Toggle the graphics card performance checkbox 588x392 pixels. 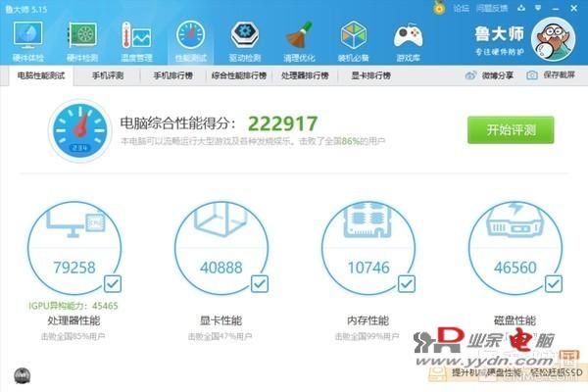260,284
